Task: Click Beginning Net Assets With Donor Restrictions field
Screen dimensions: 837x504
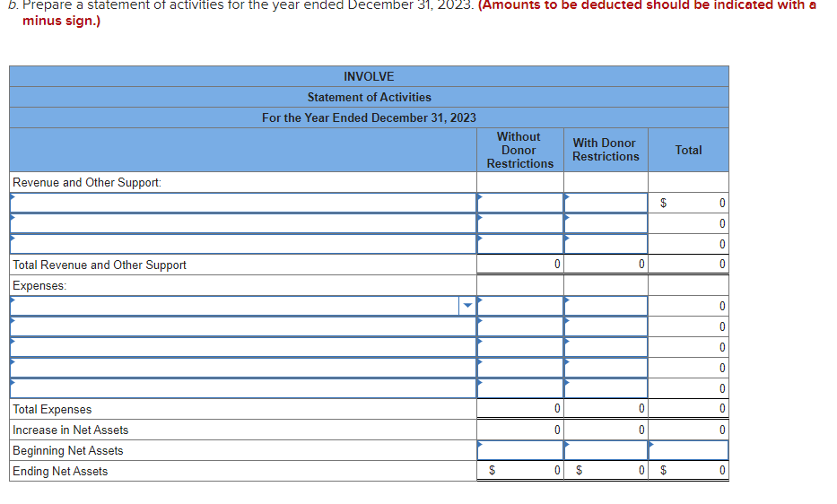Action: click(x=606, y=450)
